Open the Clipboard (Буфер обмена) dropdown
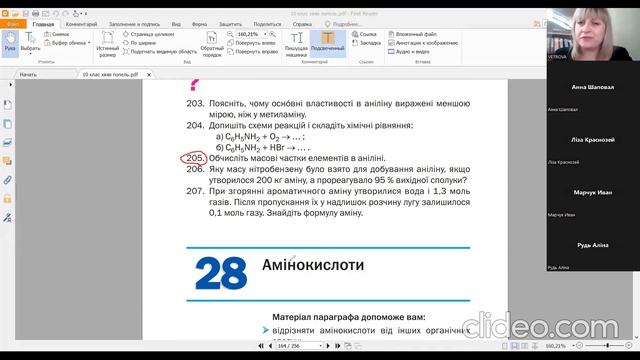Image resolution: width=640 pixels, height=360 pixels. pyautogui.click(x=67, y=43)
